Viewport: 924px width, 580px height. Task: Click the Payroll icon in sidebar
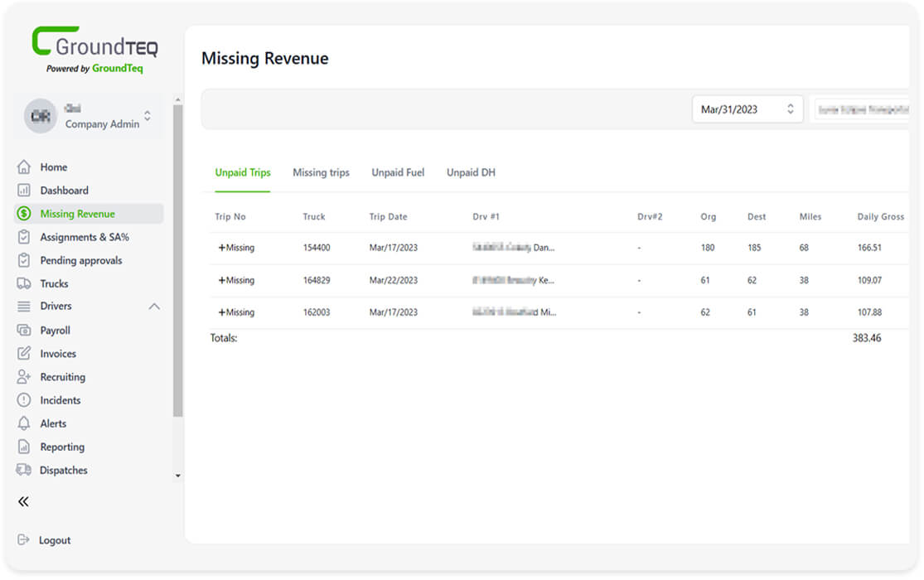point(23,331)
